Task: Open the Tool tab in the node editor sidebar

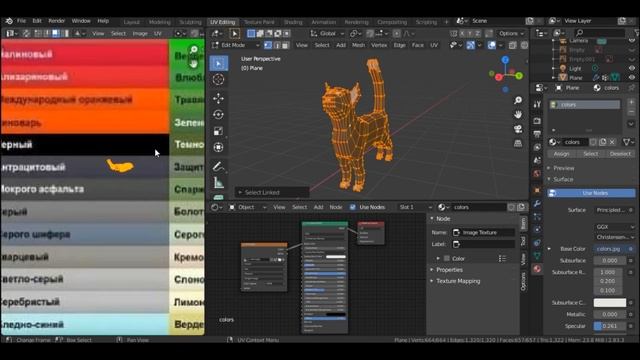Action: [523, 241]
